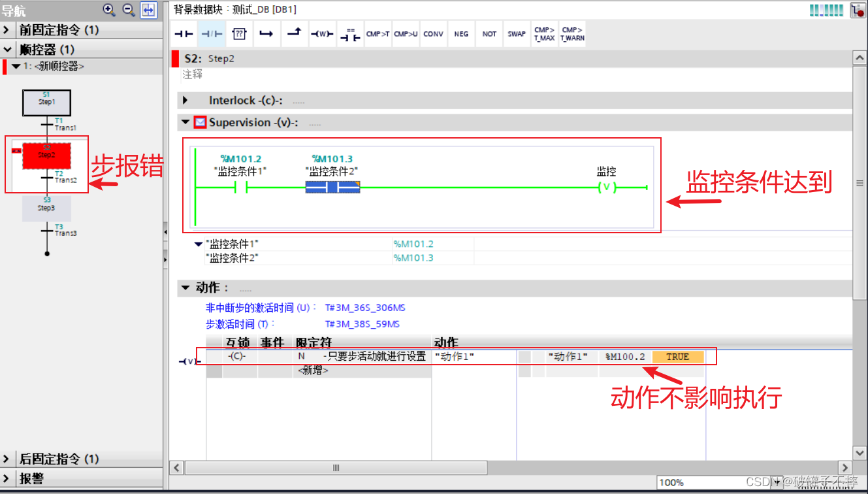
Task: Click the -(v)- marker beside the action table
Action: [x=190, y=361]
